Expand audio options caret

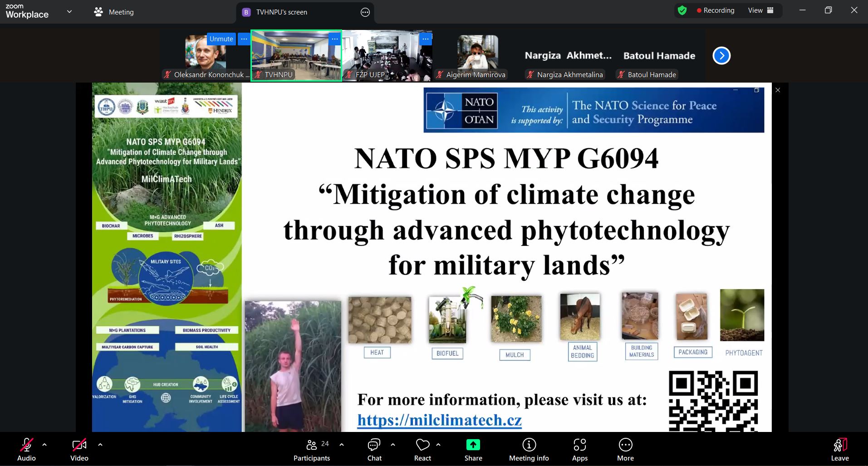44,445
